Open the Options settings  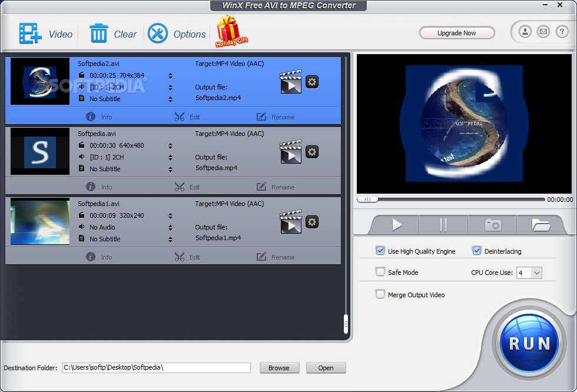coord(177,34)
